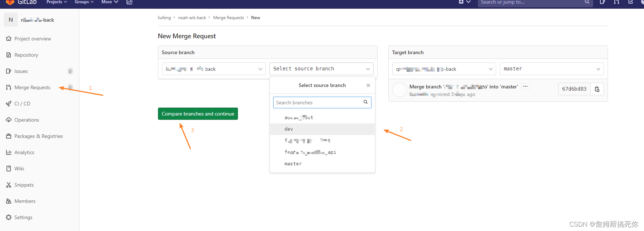Image resolution: width=644 pixels, height=231 pixels.
Task: Click the Operations sidebar icon
Action: click(x=9, y=120)
